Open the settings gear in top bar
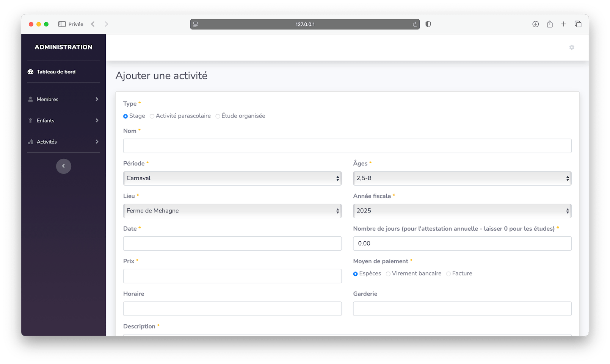 click(x=572, y=47)
